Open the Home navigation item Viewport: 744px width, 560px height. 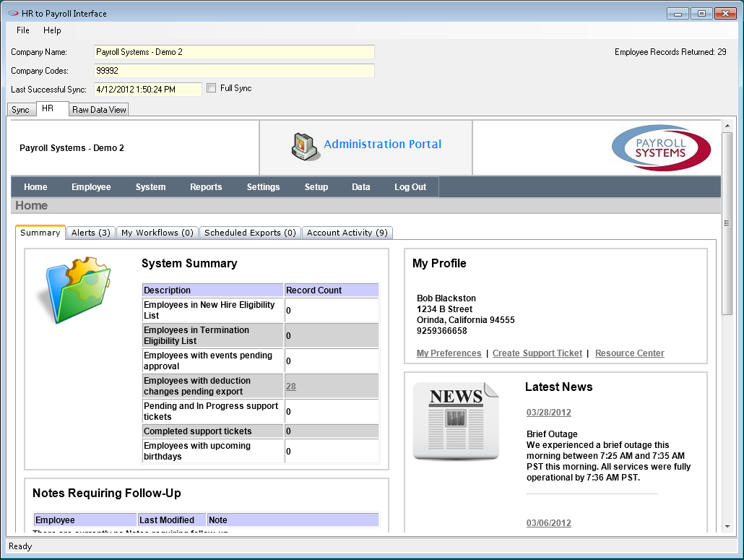click(x=35, y=187)
